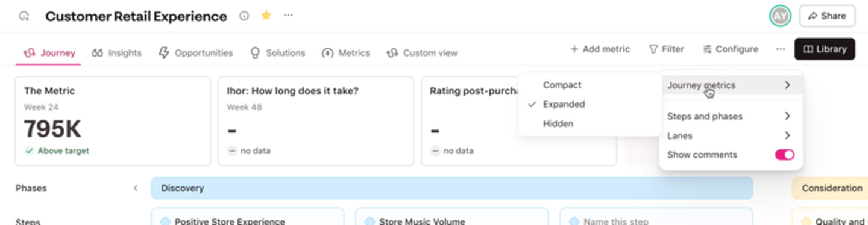
Task: Toggle the Show comments switch
Action: [x=784, y=155]
